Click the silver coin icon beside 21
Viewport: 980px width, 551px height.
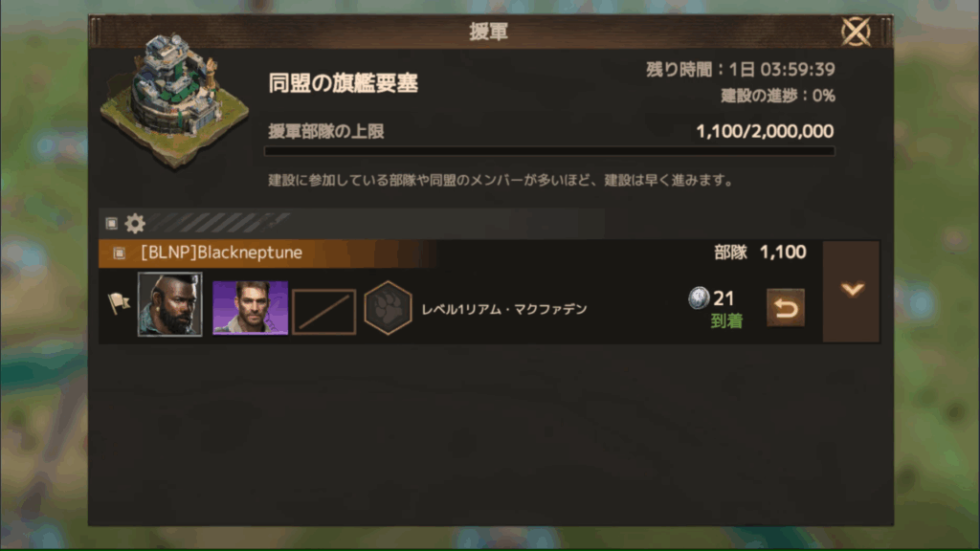click(x=699, y=298)
